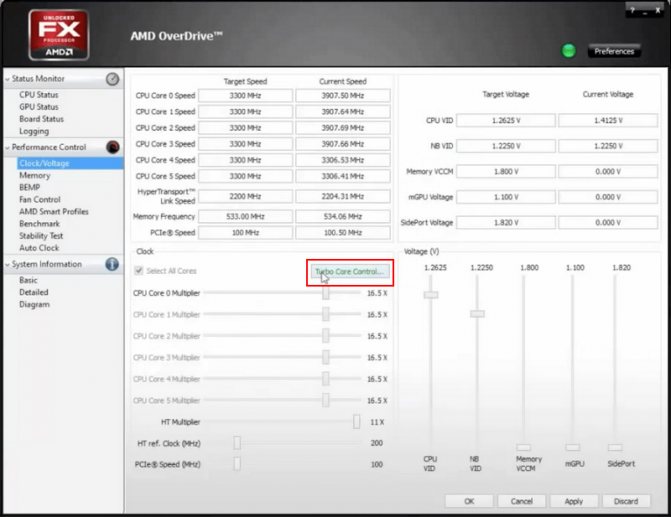Click mGPU Voltage target 1.100 V field
671x517 pixels.
(x=506, y=197)
